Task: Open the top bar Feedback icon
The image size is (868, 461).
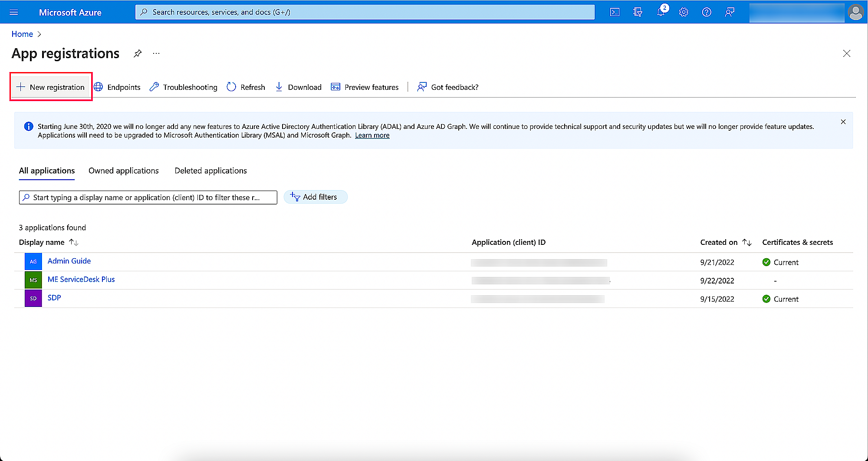Action: [730, 12]
